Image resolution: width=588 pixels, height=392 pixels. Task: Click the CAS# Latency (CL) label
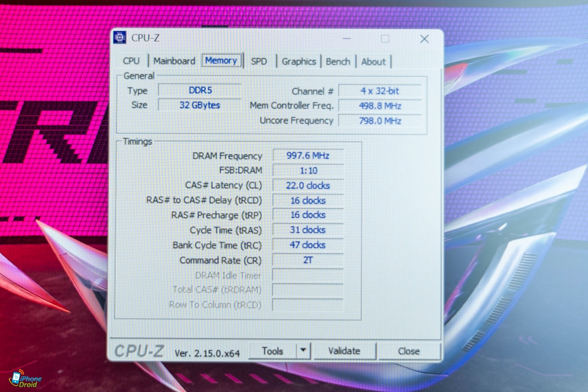coord(223,185)
